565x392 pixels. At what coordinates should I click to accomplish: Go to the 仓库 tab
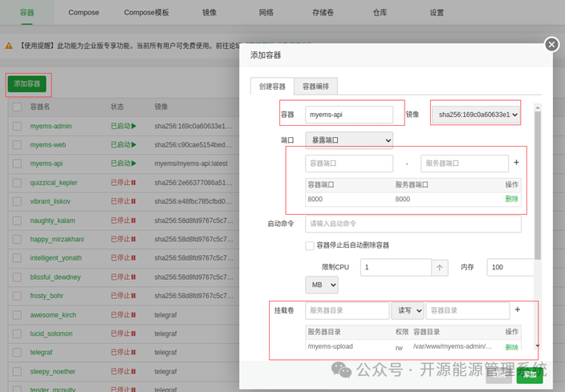380,13
